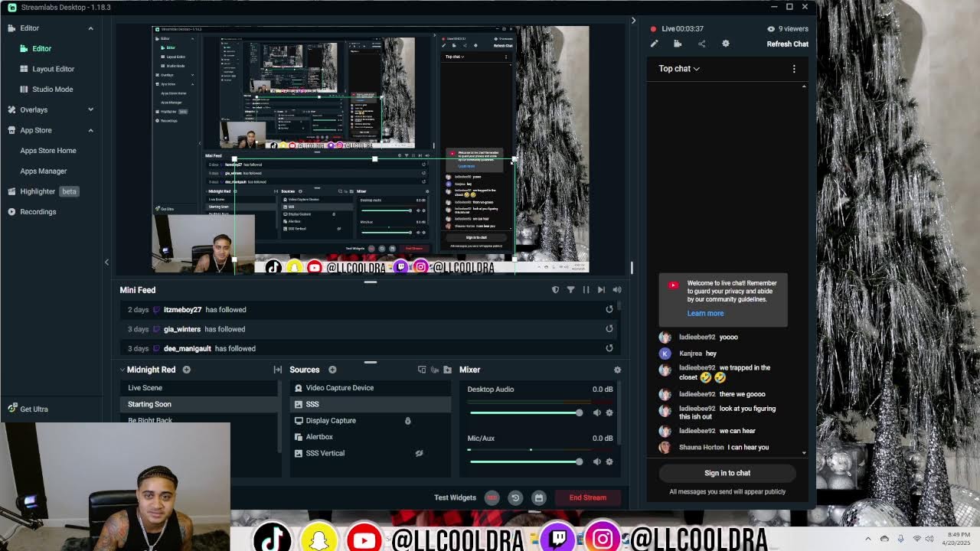This screenshot has height=551, width=980.
Task: Open Desktop Audio settings gear
Action: pyautogui.click(x=609, y=412)
